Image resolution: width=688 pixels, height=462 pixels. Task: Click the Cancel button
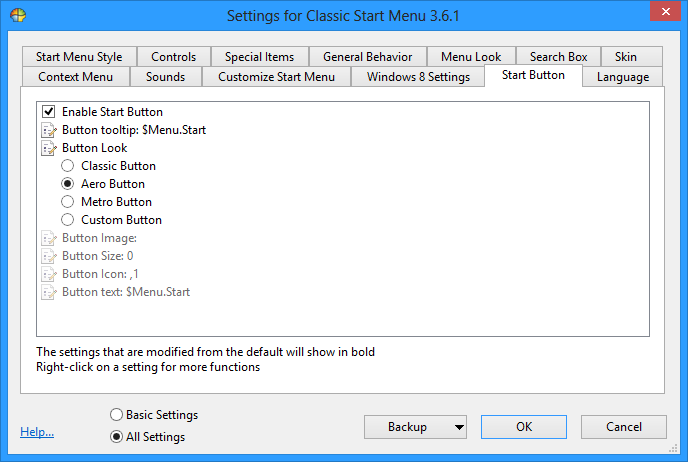click(x=623, y=427)
